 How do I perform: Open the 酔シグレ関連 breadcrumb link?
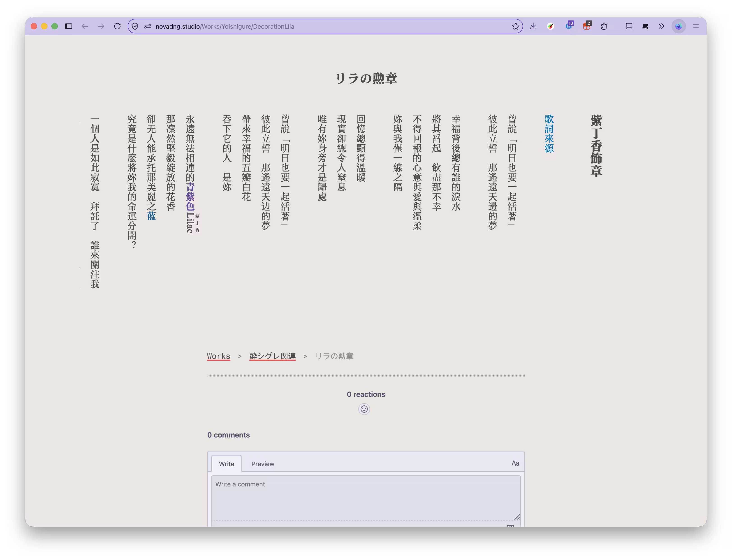[x=272, y=356]
